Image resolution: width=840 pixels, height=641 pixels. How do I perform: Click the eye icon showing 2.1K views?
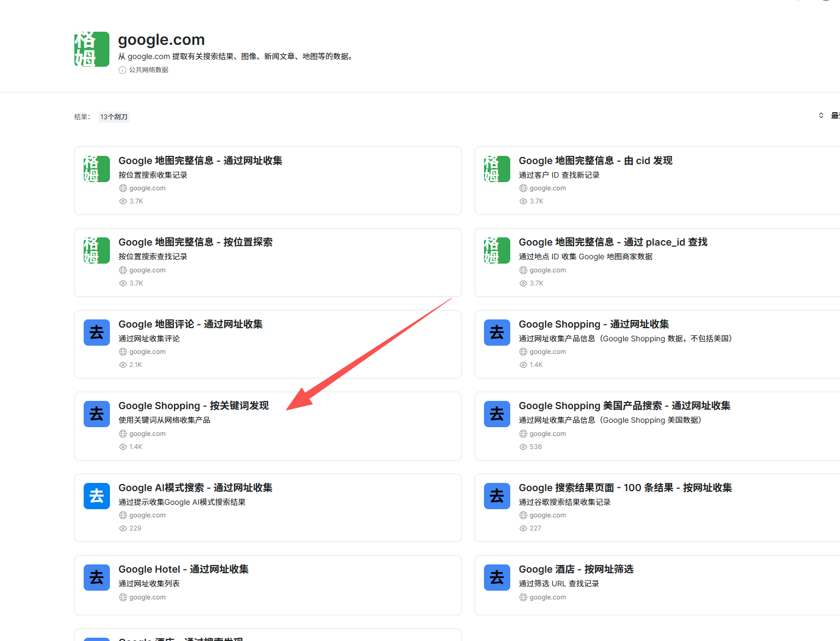(122, 364)
